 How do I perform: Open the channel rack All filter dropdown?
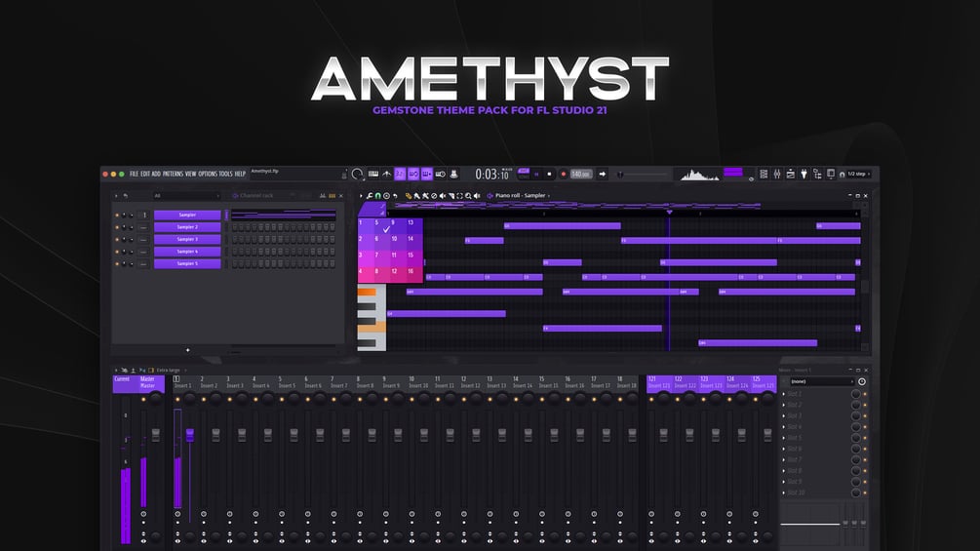(187, 196)
